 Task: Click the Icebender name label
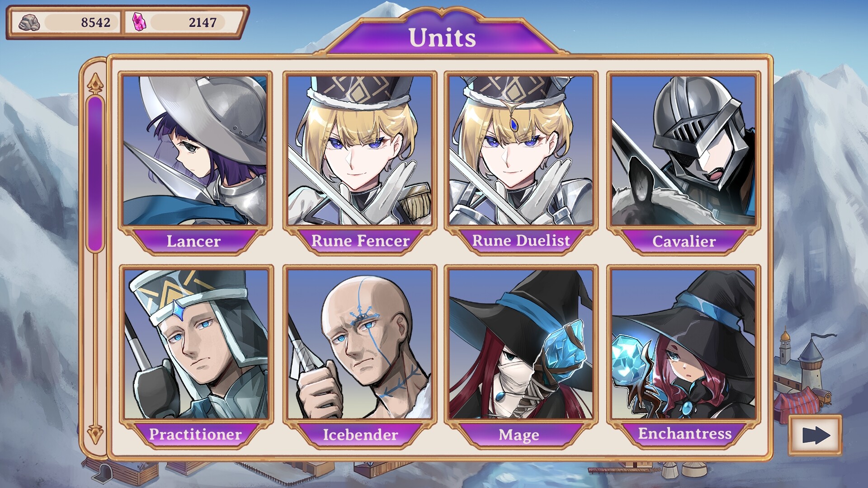coord(360,435)
